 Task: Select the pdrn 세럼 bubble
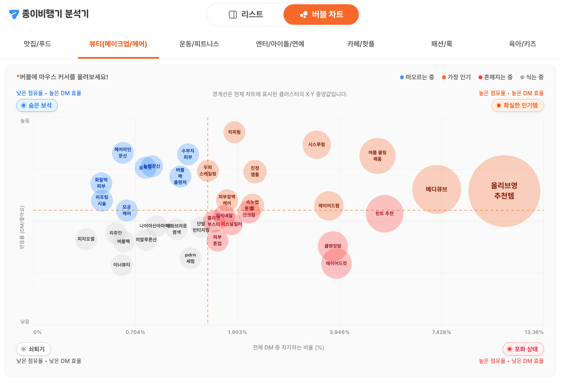[x=191, y=258]
